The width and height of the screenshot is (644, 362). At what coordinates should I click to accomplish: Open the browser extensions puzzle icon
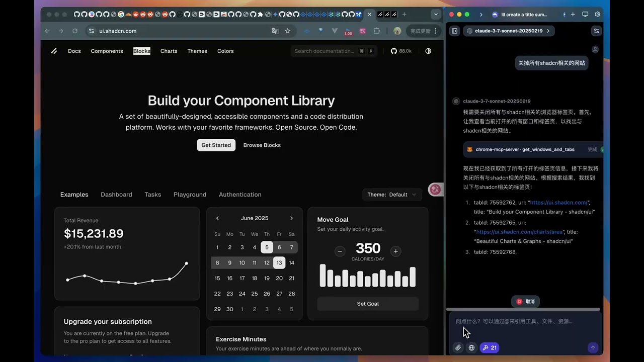click(x=376, y=31)
